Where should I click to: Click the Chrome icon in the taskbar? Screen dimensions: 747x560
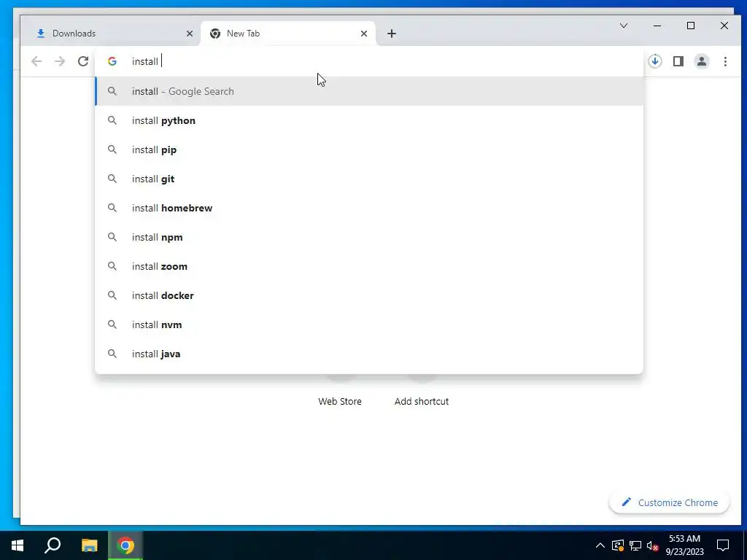125,545
